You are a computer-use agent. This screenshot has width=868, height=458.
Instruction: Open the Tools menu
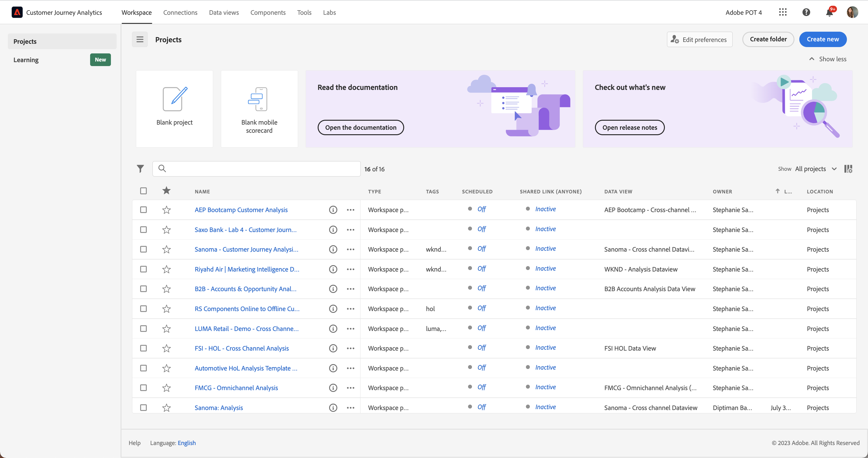(304, 12)
